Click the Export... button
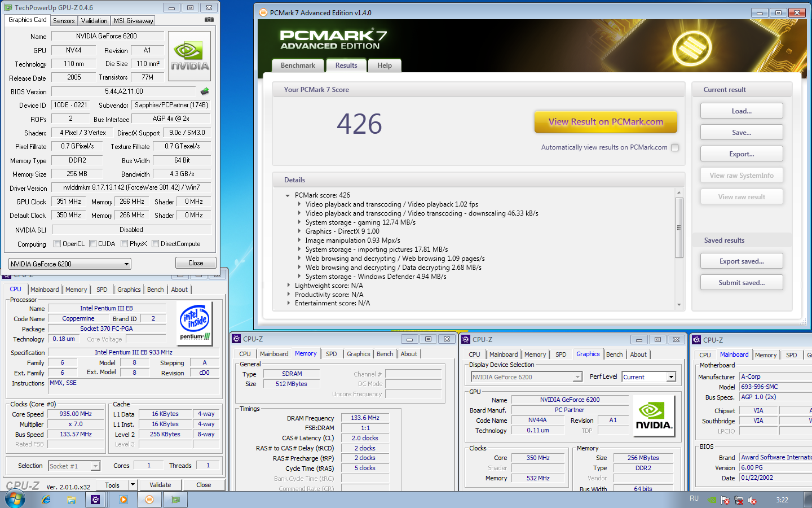 pos(742,154)
